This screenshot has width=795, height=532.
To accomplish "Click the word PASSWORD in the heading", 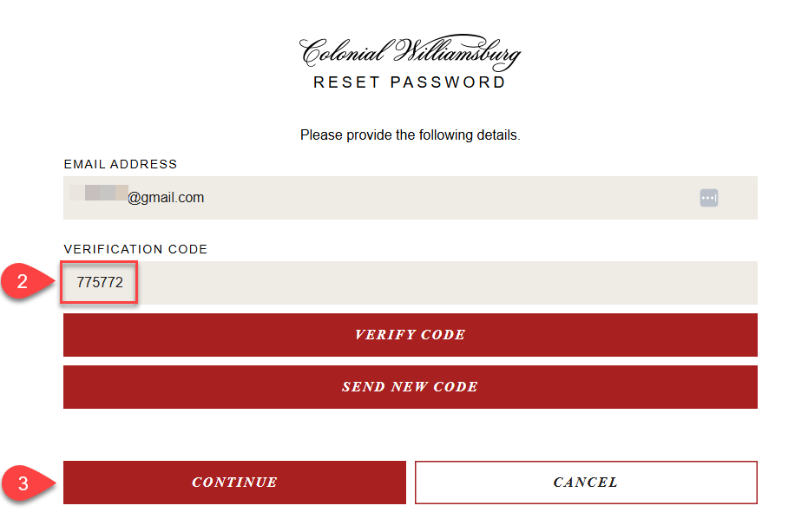I will 448,82.
